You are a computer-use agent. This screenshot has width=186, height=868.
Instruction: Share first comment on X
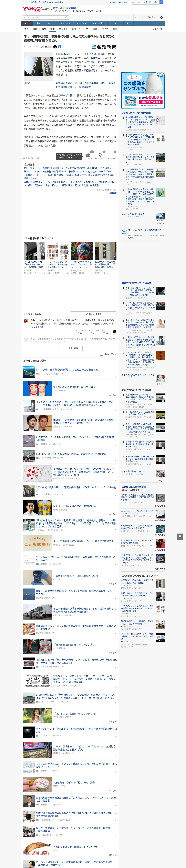(x=115, y=332)
